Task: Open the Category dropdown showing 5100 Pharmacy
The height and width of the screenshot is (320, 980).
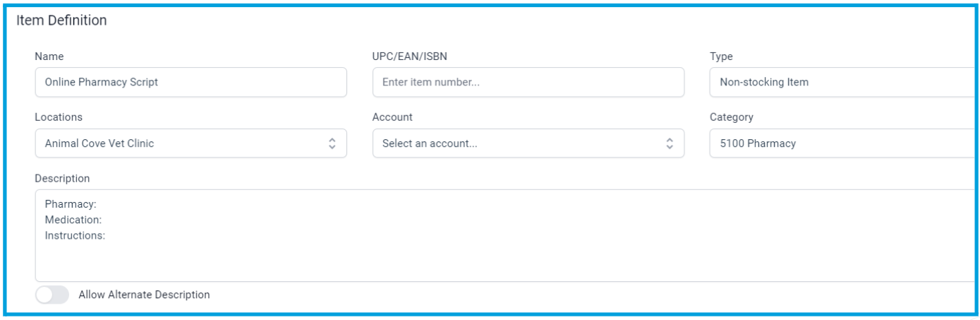Action: tap(843, 143)
